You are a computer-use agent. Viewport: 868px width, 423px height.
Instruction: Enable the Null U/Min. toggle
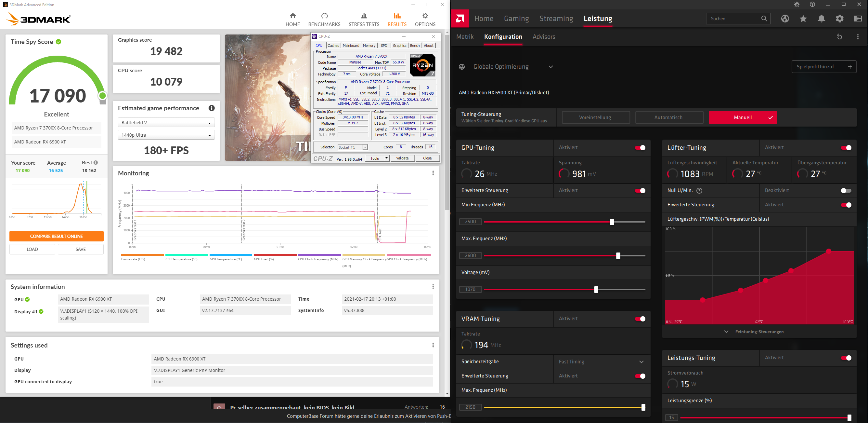coord(846,191)
